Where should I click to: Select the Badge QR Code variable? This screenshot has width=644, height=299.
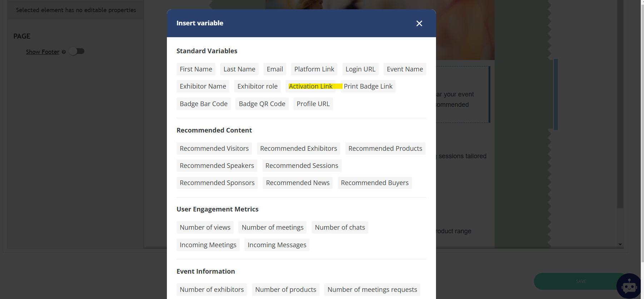click(x=262, y=104)
